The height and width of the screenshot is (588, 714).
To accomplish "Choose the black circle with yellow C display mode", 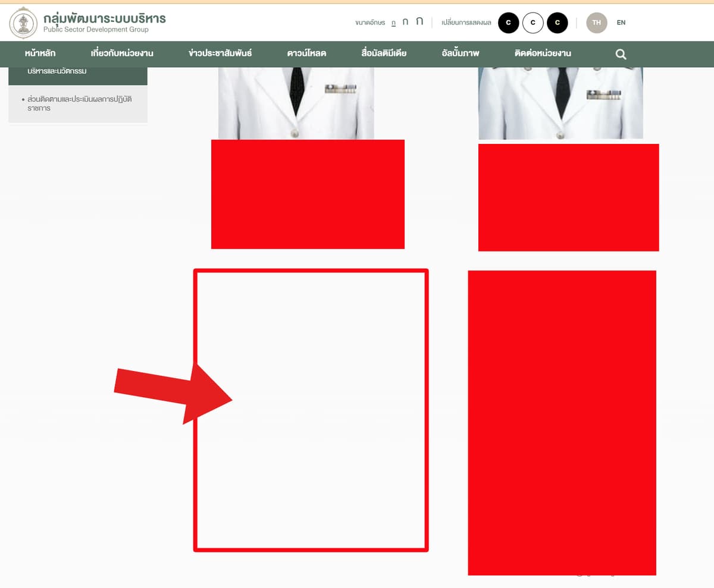I will coord(558,23).
